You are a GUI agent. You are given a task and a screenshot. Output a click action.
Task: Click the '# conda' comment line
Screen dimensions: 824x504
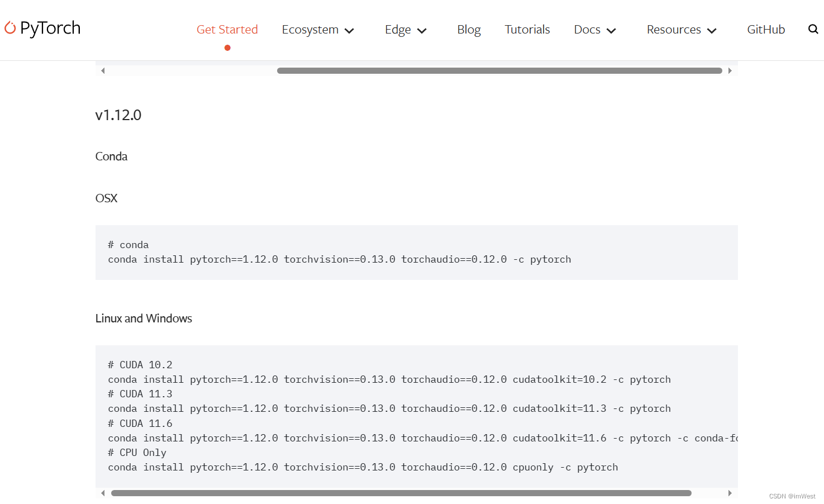pos(128,245)
